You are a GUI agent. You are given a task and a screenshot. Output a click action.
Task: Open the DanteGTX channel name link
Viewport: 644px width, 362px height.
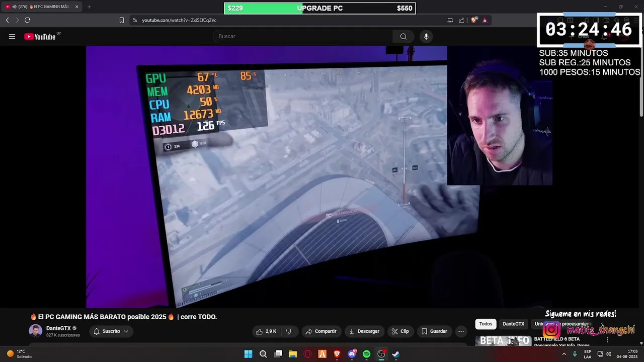pyautogui.click(x=58, y=328)
